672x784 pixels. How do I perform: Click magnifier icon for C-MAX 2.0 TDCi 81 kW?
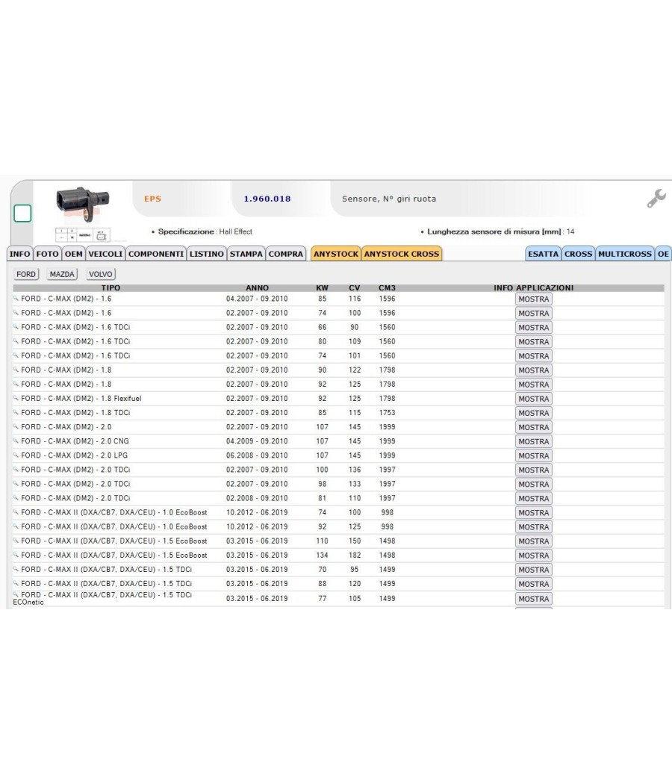coord(16,497)
